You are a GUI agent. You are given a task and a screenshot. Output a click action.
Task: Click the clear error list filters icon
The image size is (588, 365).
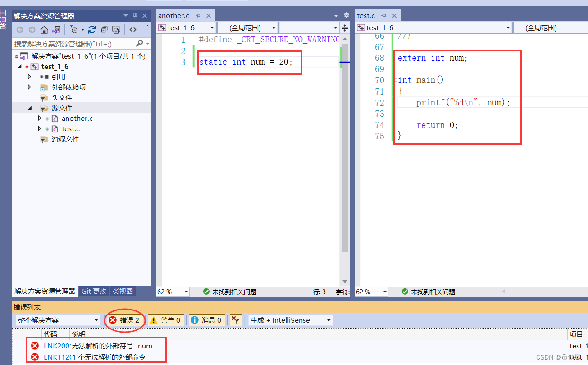click(236, 320)
